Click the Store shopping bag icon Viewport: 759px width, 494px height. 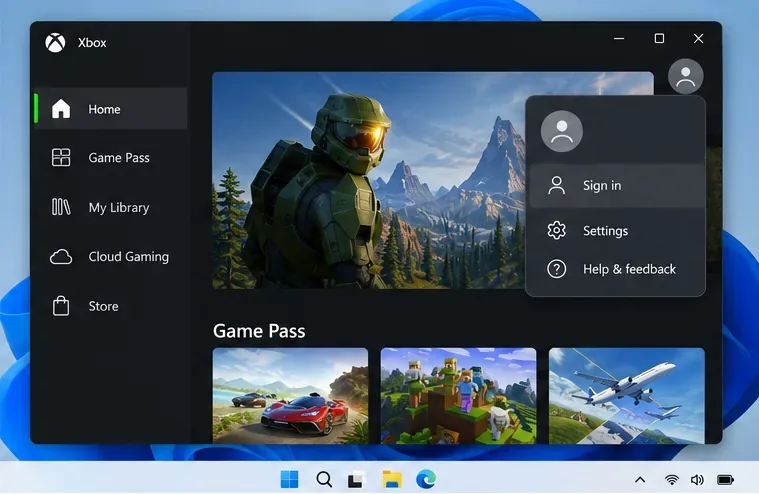[61, 306]
